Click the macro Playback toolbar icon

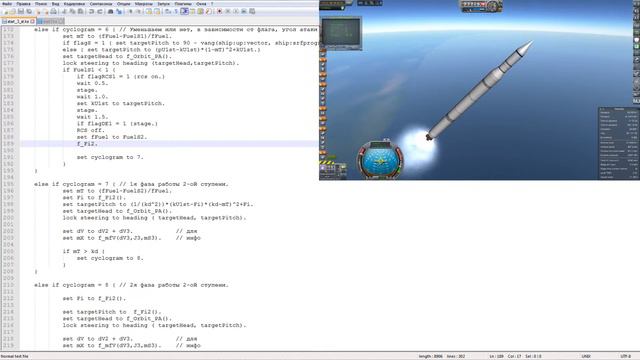pos(236,11)
